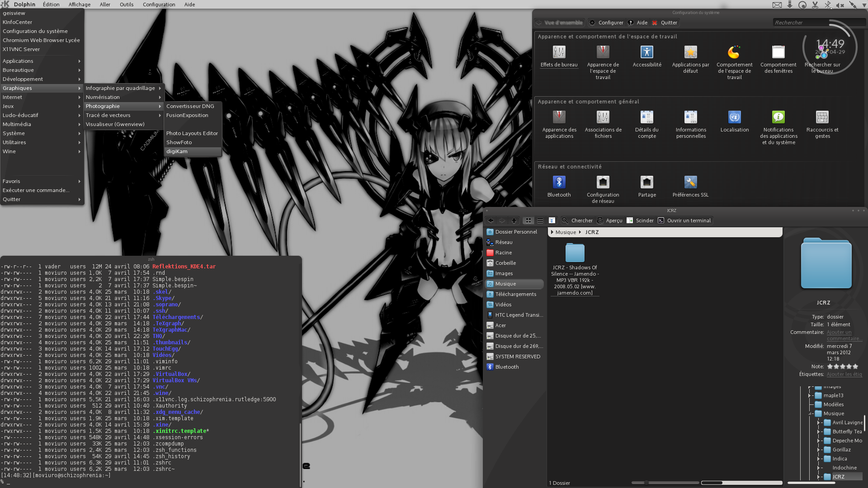868x488 pixels.
Task: Open Préférences SSL module
Action: point(690,187)
